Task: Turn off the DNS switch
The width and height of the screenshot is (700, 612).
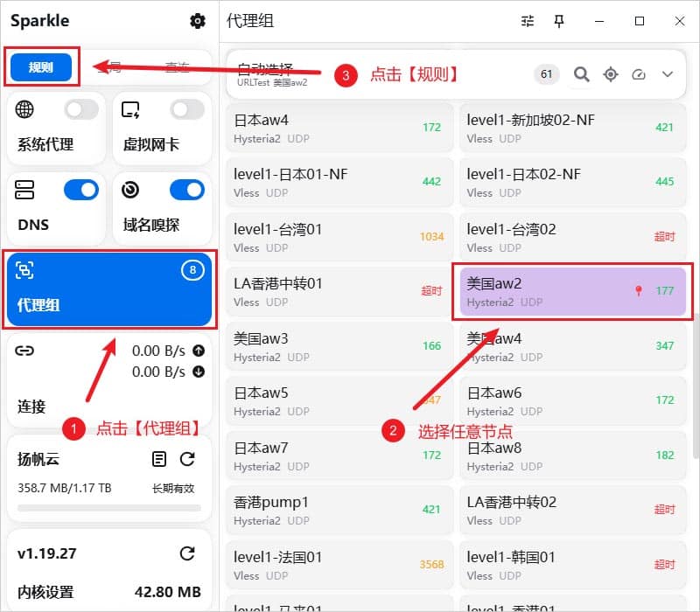Action: click(81, 190)
